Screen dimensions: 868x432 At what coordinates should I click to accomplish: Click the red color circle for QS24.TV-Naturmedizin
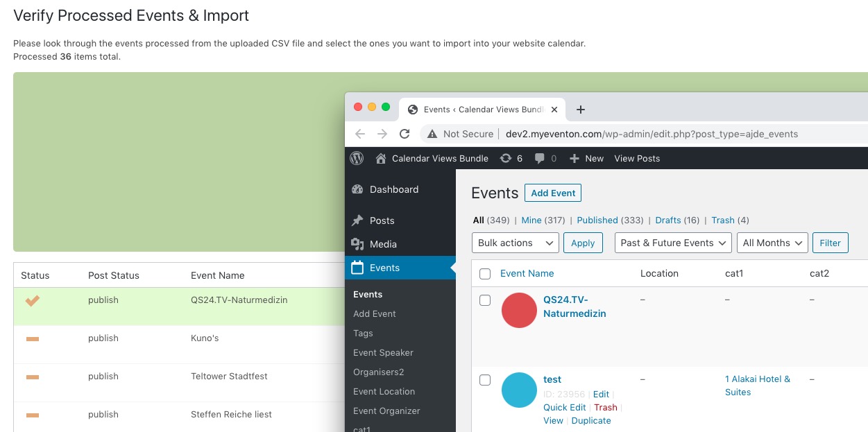click(x=519, y=310)
